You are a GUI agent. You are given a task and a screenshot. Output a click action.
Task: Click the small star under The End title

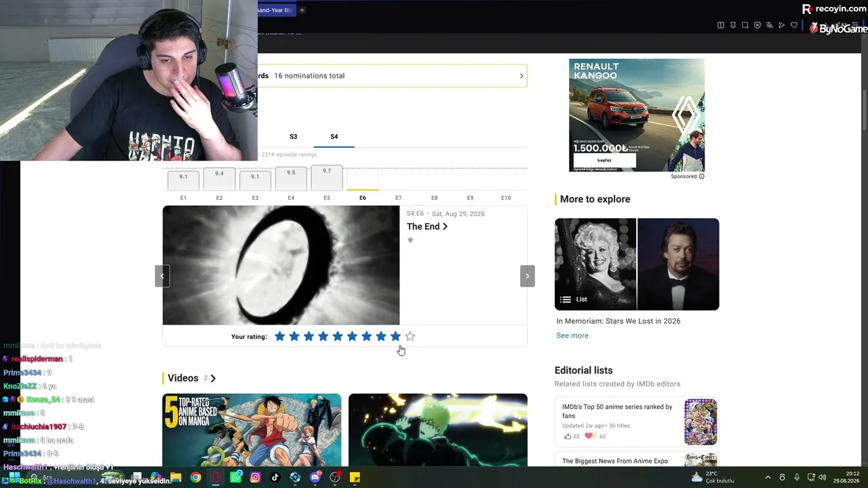click(410, 240)
